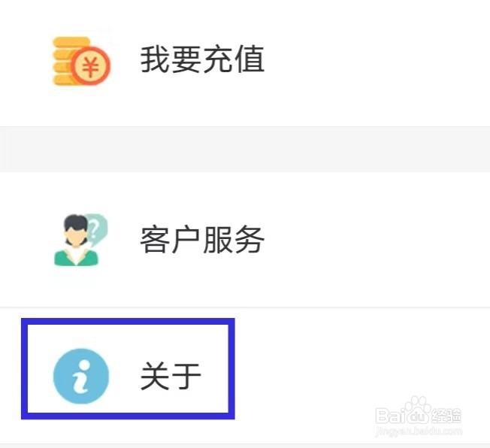490x448 pixels.
Task: Click the customer service agent icon
Action: click(80, 241)
